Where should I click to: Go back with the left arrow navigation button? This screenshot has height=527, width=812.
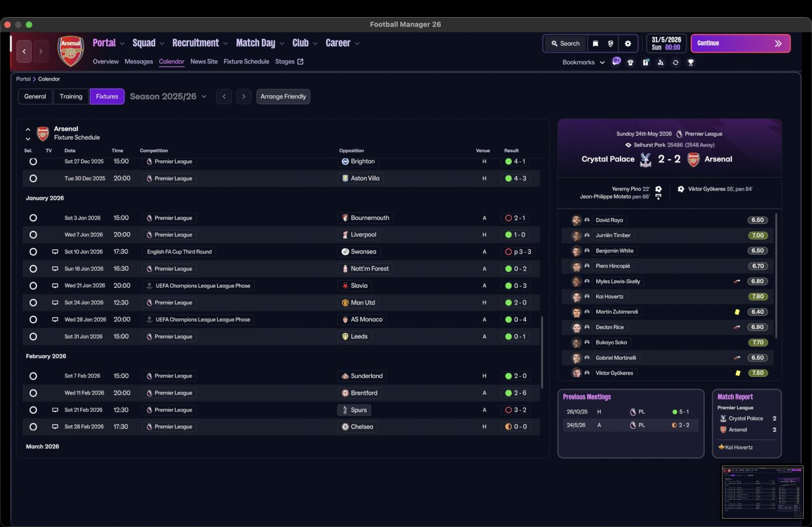pyautogui.click(x=24, y=51)
